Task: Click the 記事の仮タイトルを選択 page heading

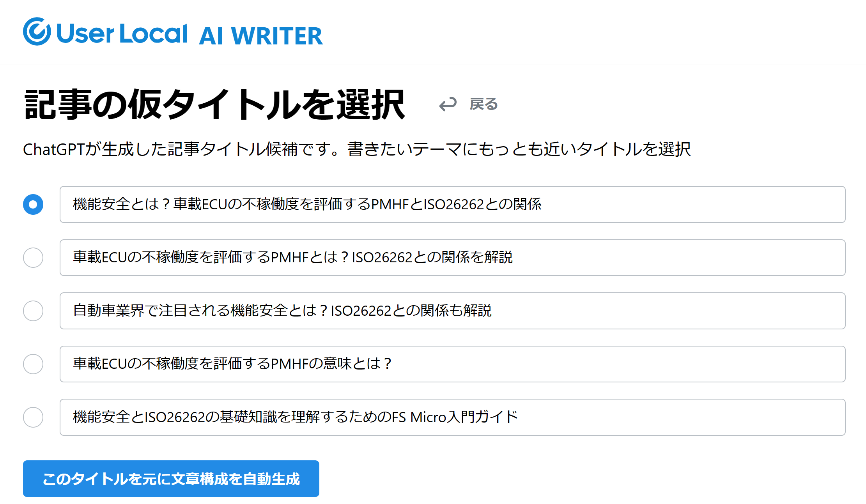Action: click(x=214, y=104)
